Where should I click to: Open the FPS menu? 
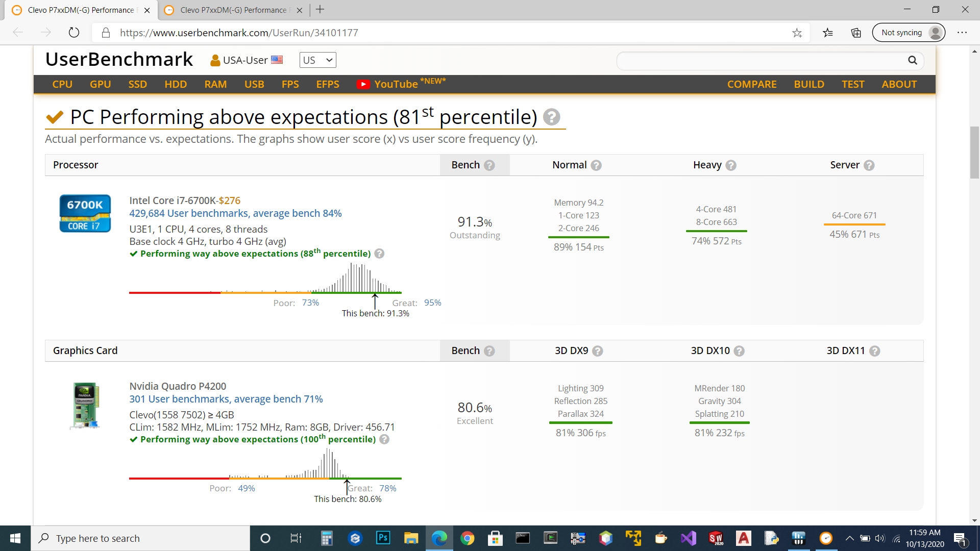coord(290,84)
